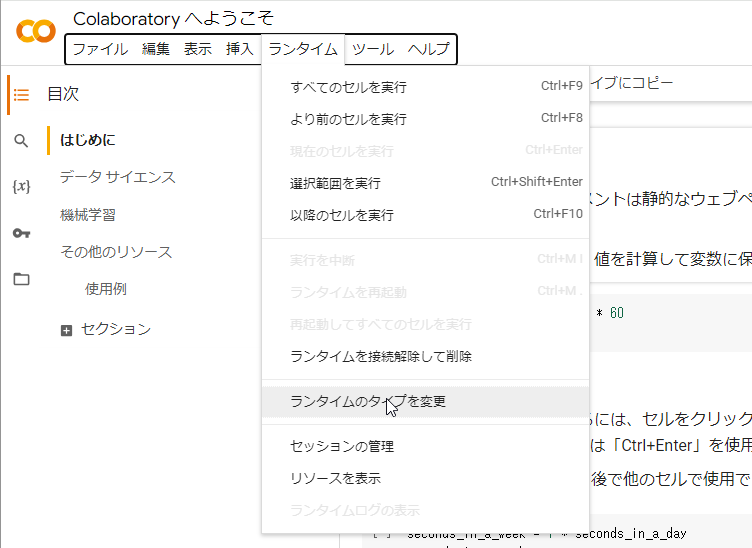Jump to 機械学習 section link

click(88, 215)
